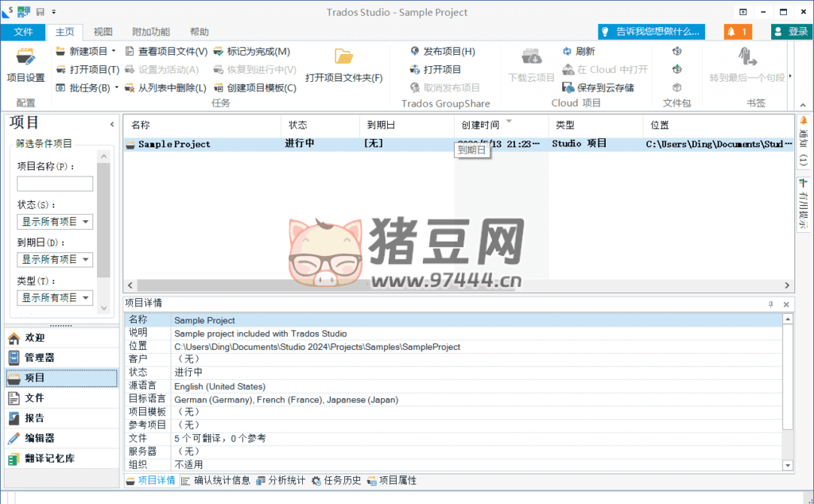Open the 类型(T) filter dropdown
The height and width of the screenshot is (504, 814).
tap(55, 297)
